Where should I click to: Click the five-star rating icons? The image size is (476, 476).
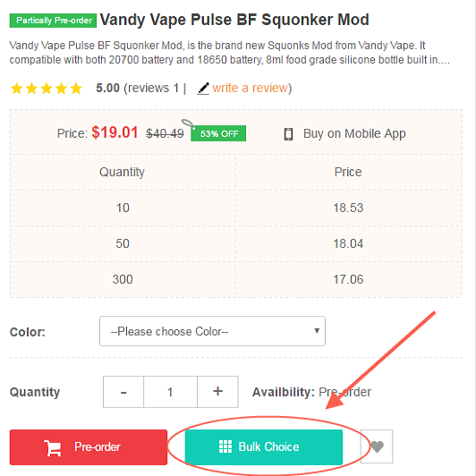click(x=47, y=89)
